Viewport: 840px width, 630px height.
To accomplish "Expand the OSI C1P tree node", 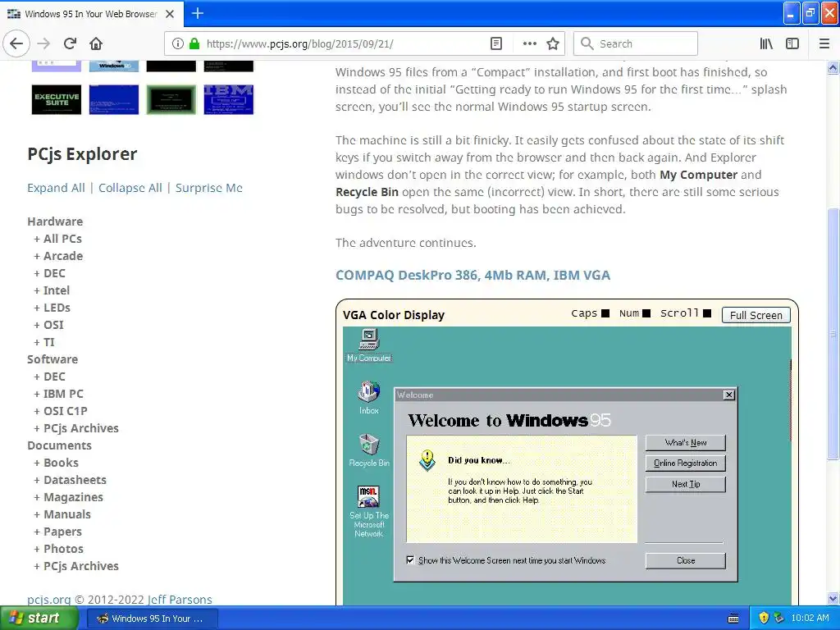I will point(61,411).
